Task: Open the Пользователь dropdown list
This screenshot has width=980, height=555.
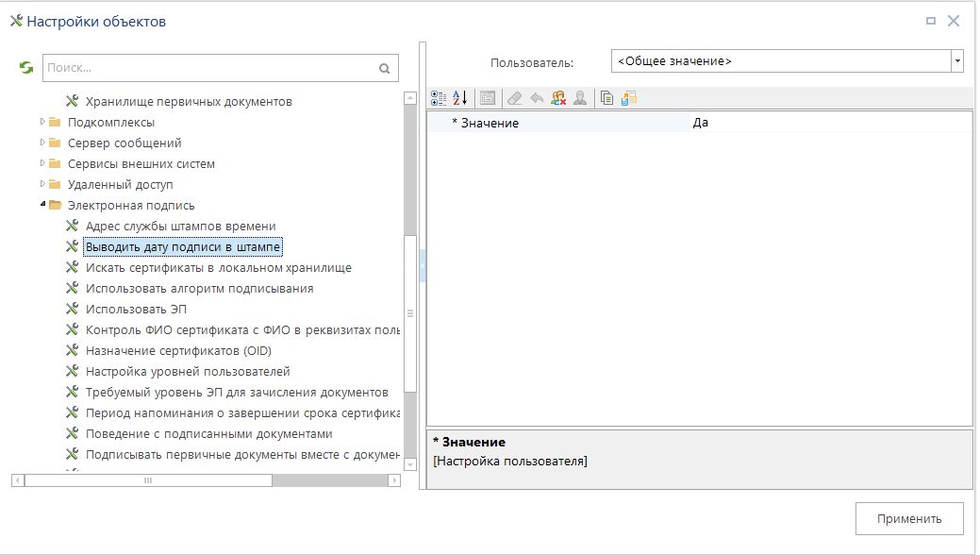Action: click(x=957, y=61)
